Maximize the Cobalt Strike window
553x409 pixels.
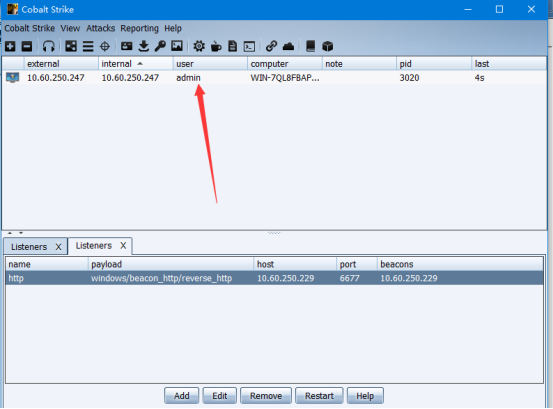(499, 10)
